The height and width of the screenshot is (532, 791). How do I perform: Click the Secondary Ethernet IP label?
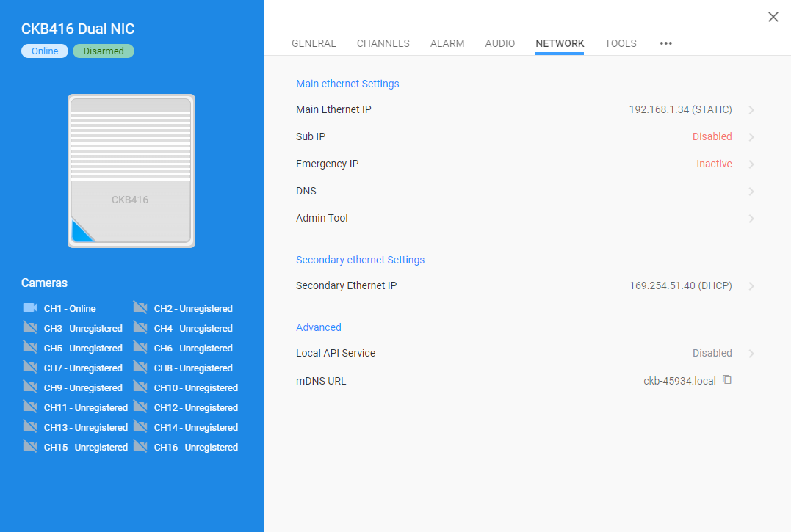tap(347, 285)
